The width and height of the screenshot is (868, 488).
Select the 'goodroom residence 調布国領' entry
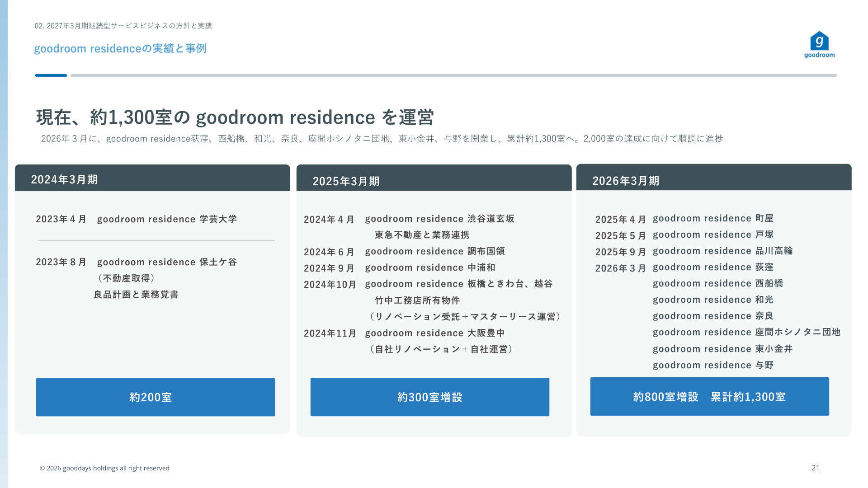pyautogui.click(x=435, y=251)
